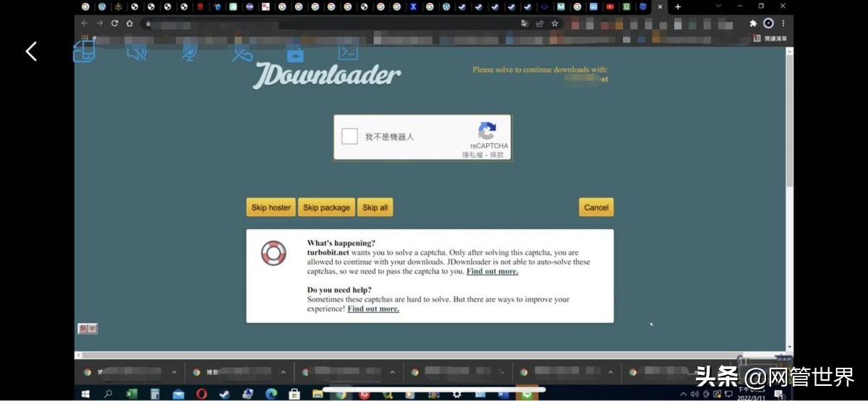
Task: Click the browser forward arrow
Action: (x=100, y=23)
